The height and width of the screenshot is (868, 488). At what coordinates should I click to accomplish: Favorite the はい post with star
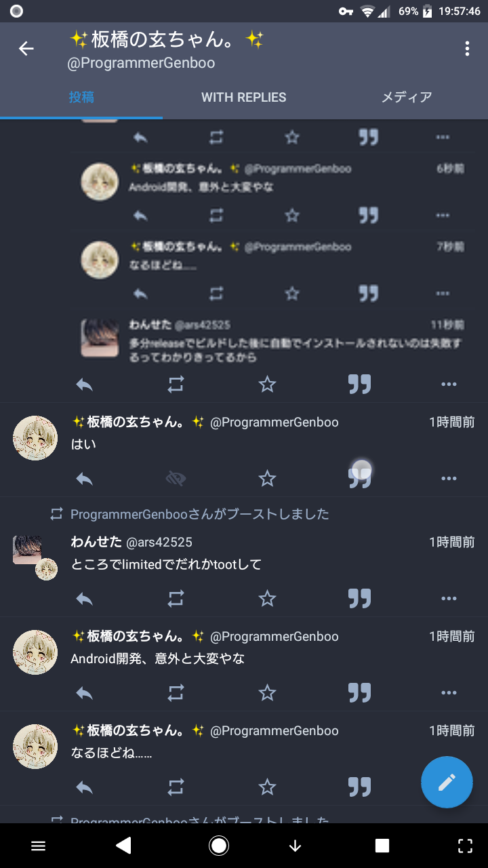pos(268,479)
